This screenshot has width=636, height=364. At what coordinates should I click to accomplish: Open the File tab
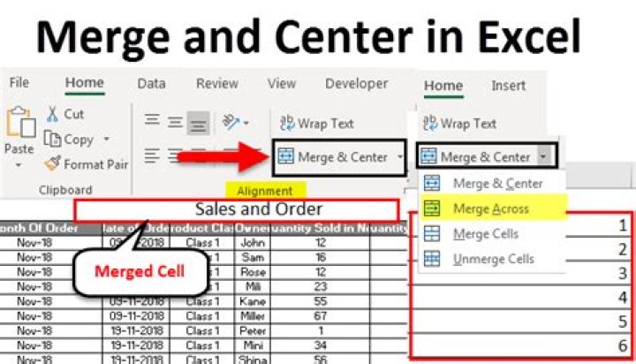[19, 82]
